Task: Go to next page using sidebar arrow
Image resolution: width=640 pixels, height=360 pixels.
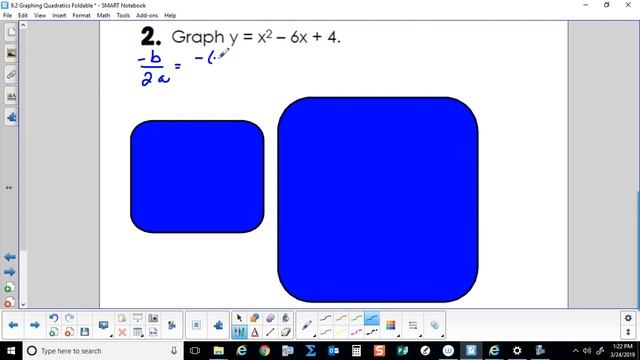Action: (x=10, y=272)
